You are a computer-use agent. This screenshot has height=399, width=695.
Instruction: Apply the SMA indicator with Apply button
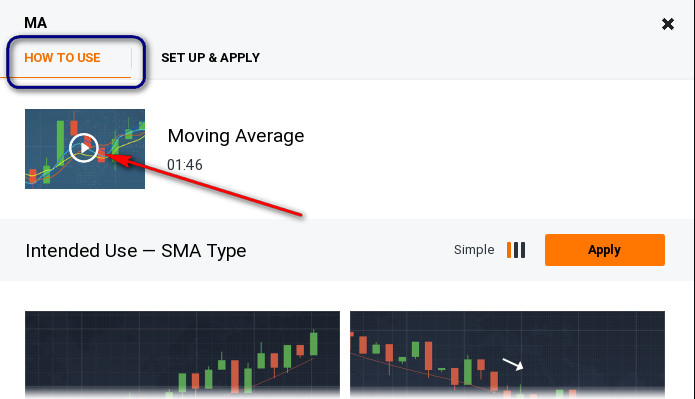pos(605,250)
